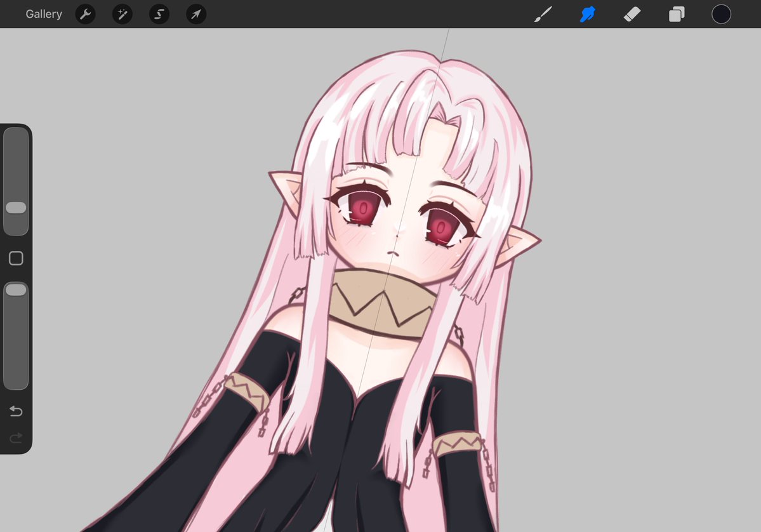This screenshot has width=761, height=532.
Task: Click the brush size slider handle
Action: [x=16, y=208]
